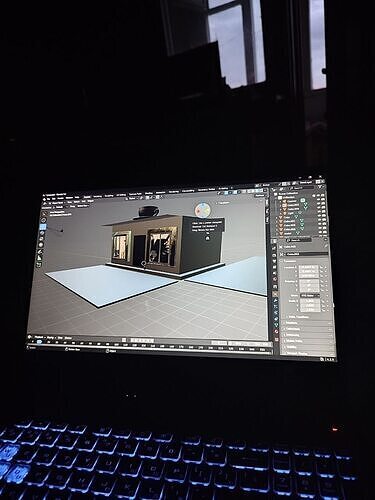Open the Object Data green triangle tab
This screenshot has width=375, height=500.
coord(276,324)
